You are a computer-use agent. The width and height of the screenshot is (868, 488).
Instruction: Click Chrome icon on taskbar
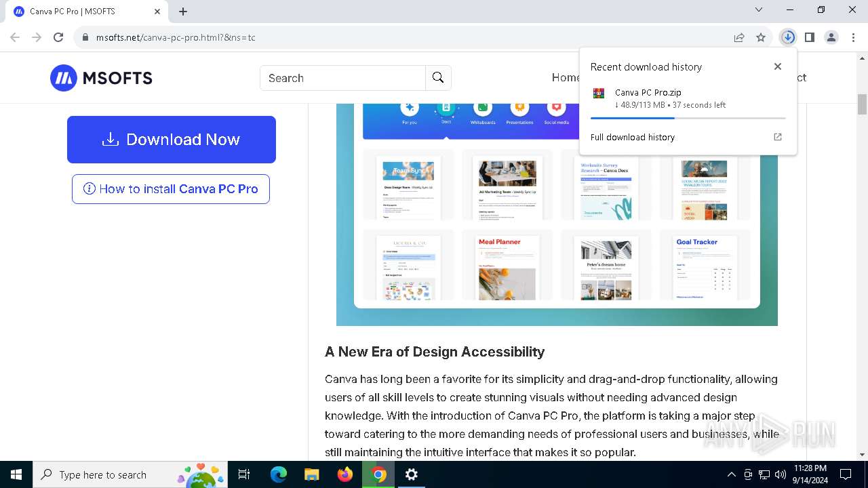click(x=378, y=474)
